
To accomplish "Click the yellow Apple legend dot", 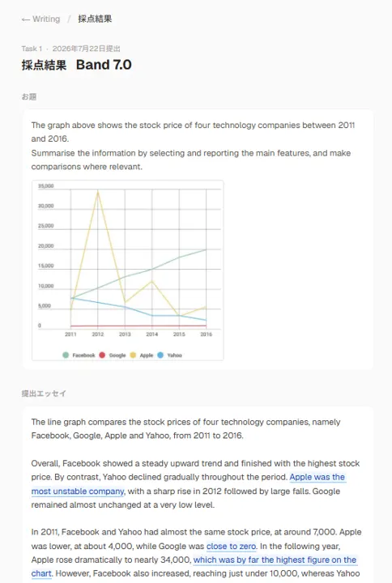I will [x=133, y=355].
